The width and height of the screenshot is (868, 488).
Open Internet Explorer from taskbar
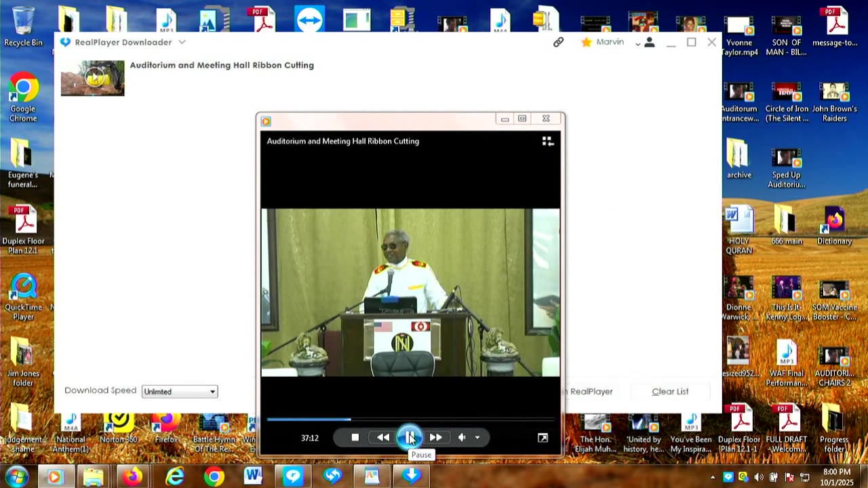(x=175, y=476)
